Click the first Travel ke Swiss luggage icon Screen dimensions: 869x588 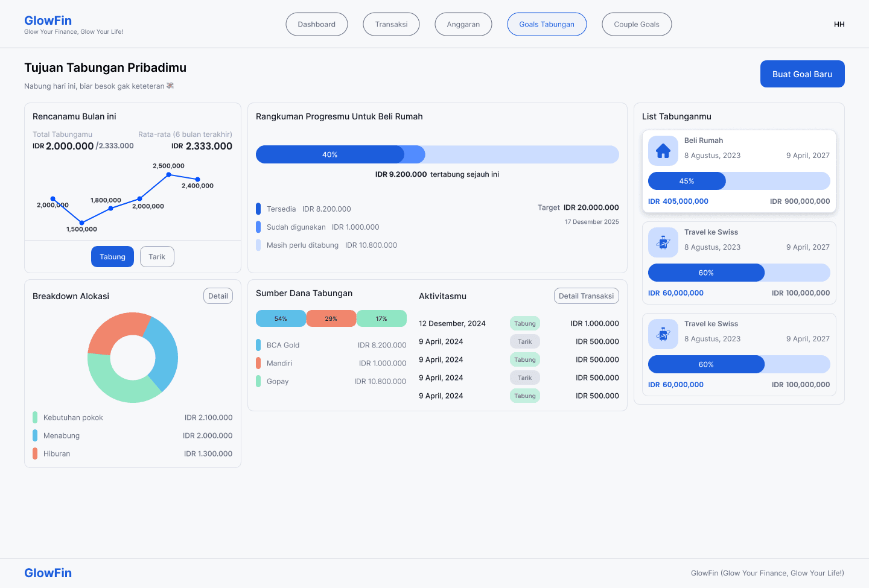(663, 242)
